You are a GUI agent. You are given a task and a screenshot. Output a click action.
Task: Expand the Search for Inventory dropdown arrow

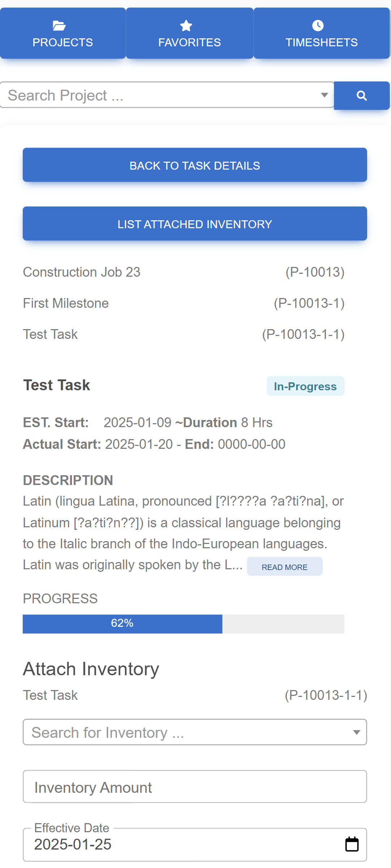[357, 732]
